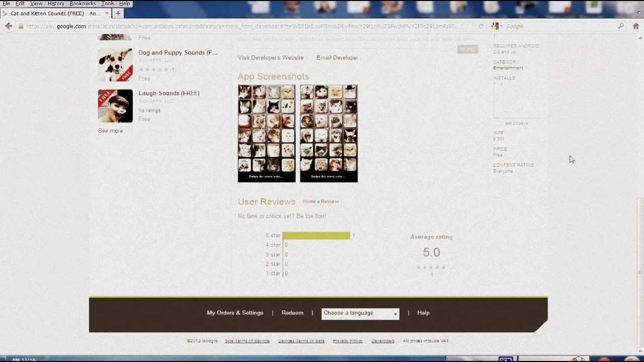Select the Cat and Kitten Sounds tab
Screen dimensions: 644x362
(x=55, y=13)
